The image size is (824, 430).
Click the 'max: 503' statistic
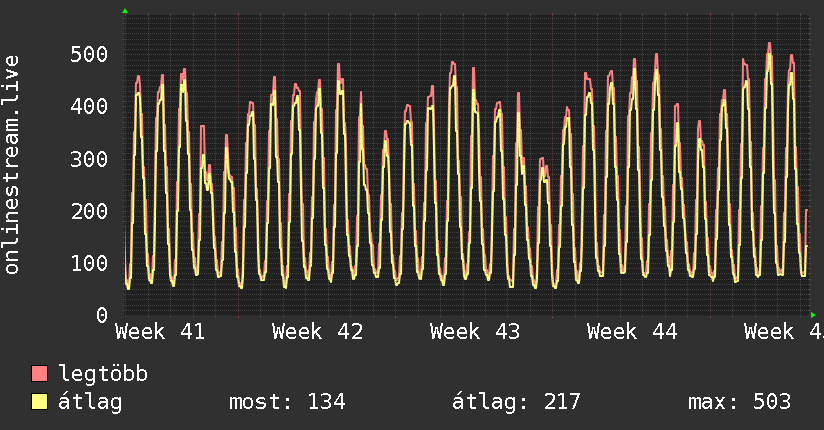[x=739, y=402]
